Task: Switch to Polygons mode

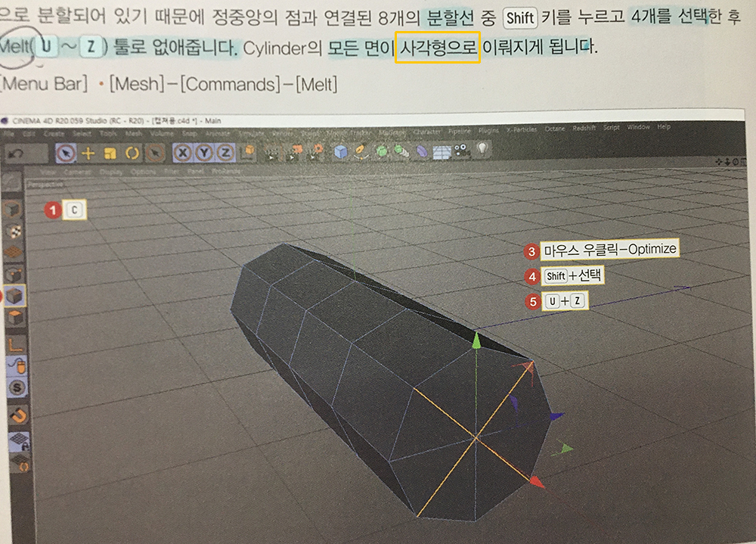Action: point(15,317)
